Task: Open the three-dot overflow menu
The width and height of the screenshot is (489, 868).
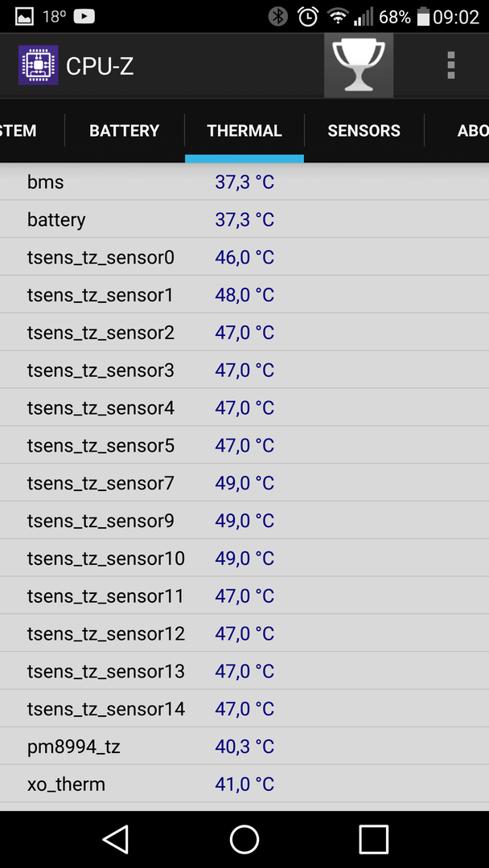Action: coord(450,66)
